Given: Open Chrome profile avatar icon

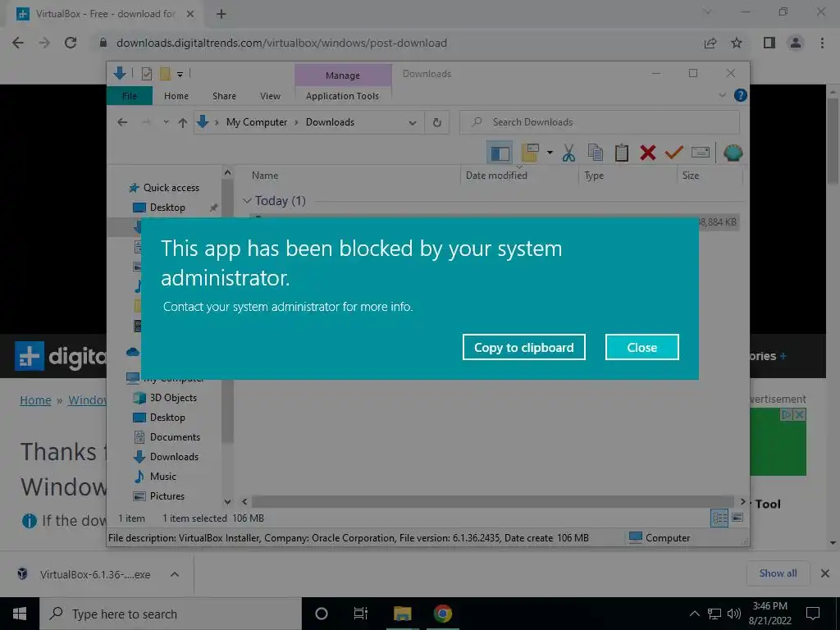Looking at the screenshot, I should click(796, 43).
